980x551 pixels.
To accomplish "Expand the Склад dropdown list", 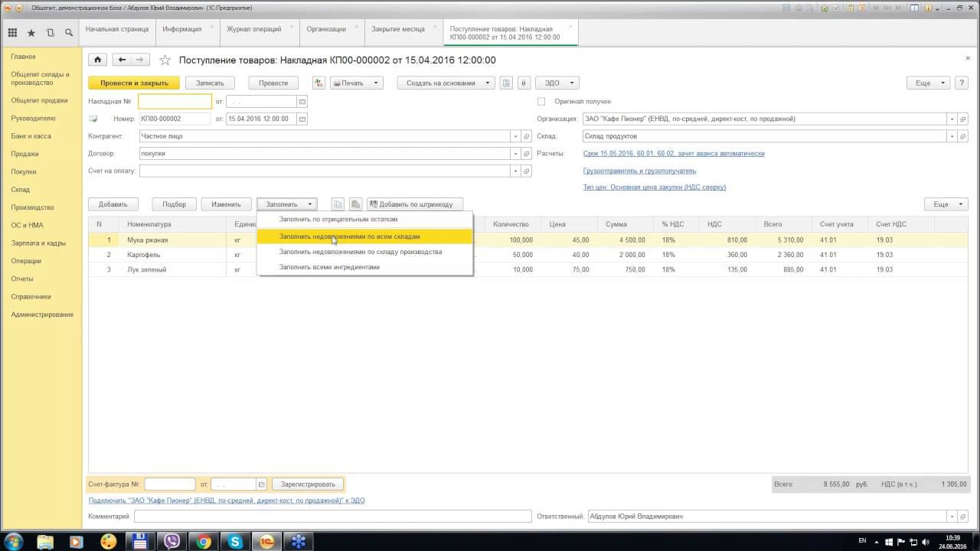I will click(952, 136).
